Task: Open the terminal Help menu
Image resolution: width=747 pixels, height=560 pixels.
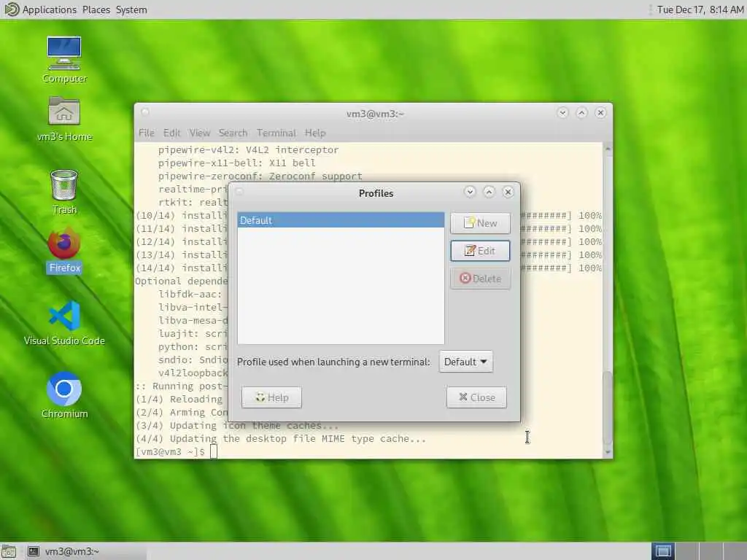Action: point(315,133)
